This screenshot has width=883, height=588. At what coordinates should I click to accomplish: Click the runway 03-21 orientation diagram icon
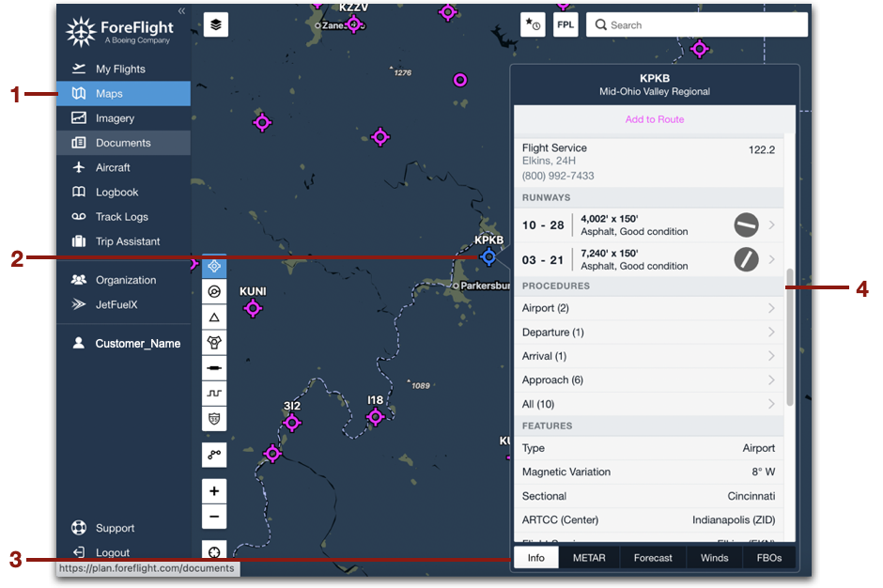(746, 259)
